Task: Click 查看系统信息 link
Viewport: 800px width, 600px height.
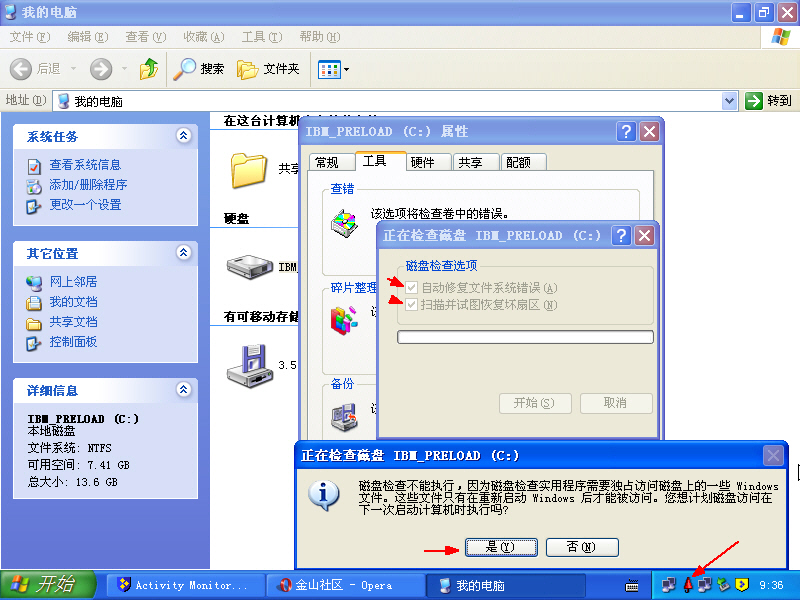Action: pyautogui.click(x=85, y=165)
